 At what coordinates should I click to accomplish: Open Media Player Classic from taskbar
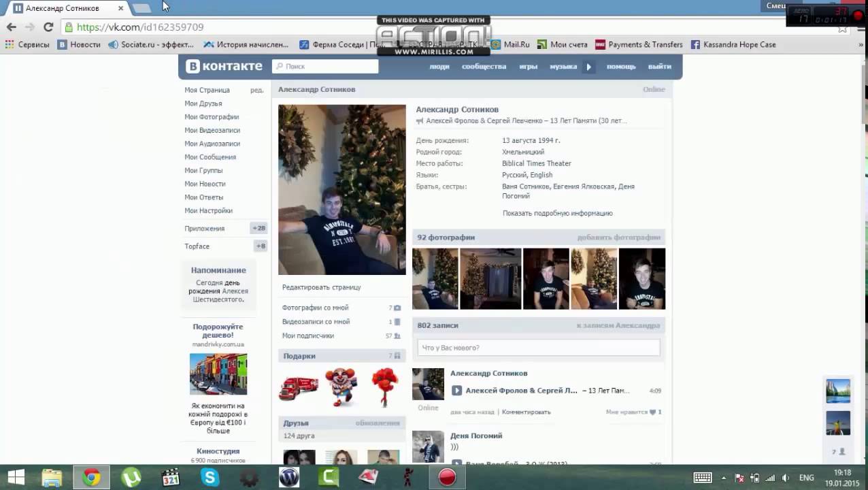[170, 478]
